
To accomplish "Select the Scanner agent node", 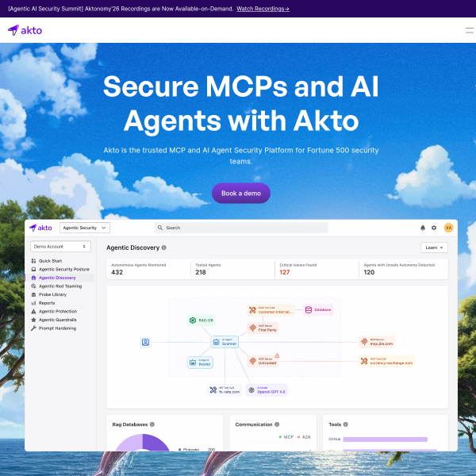I will point(225,342).
